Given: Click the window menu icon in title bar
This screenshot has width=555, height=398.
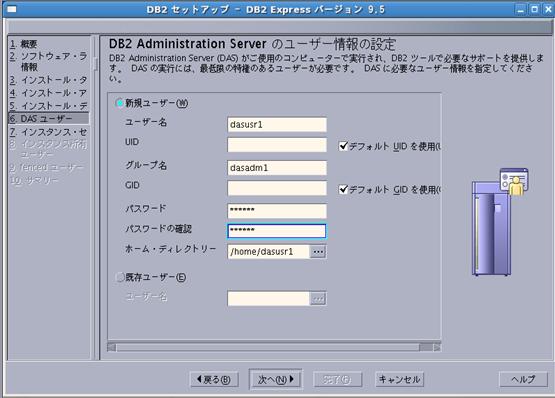Looking at the screenshot, I should coord(12,9).
